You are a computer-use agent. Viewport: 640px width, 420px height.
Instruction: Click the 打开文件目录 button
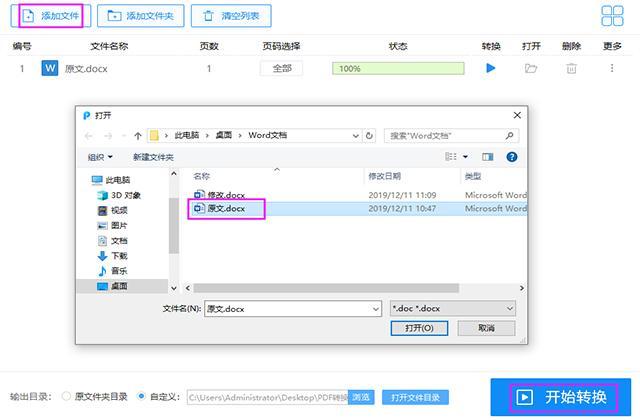tap(415, 397)
